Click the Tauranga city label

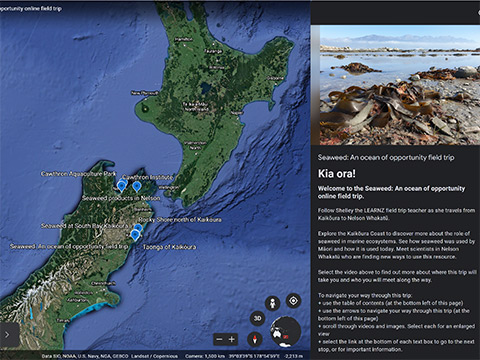click(x=213, y=51)
